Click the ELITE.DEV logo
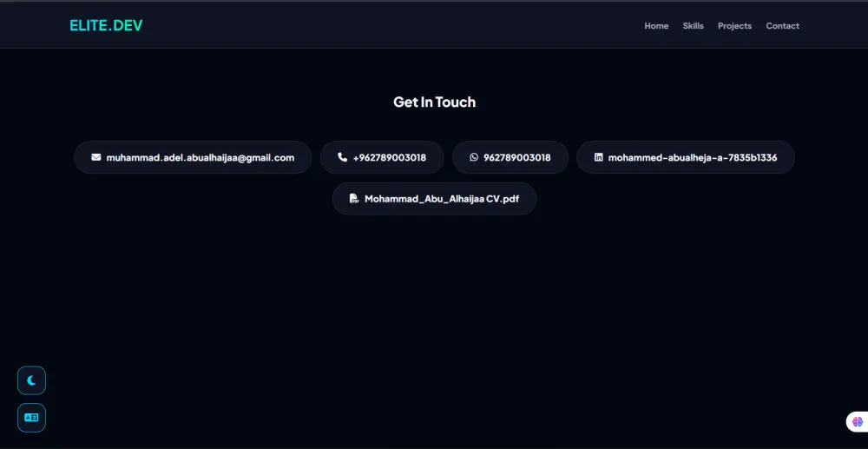 [x=106, y=25]
